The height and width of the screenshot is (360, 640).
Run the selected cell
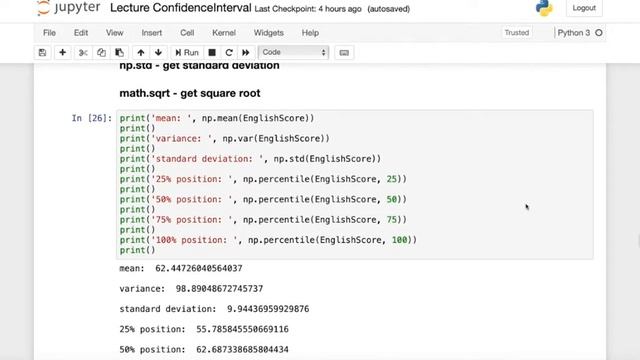click(187, 53)
